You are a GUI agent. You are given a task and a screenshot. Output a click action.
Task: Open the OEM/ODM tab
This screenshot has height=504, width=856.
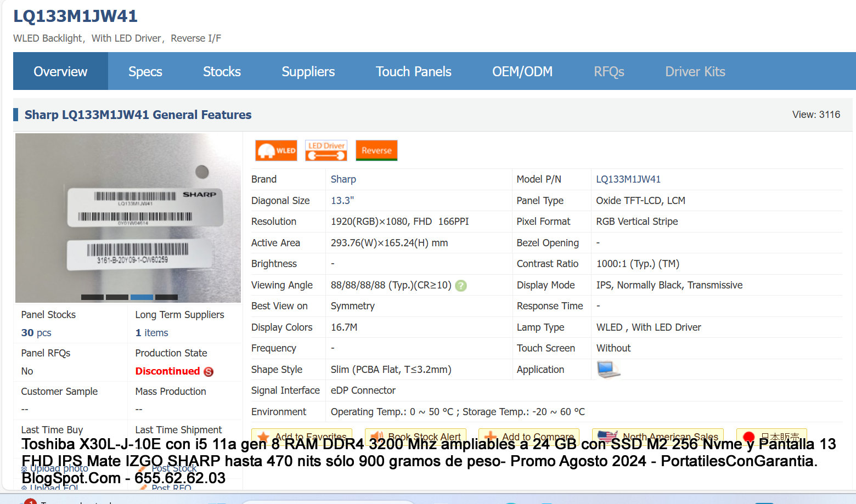coord(522,71)
